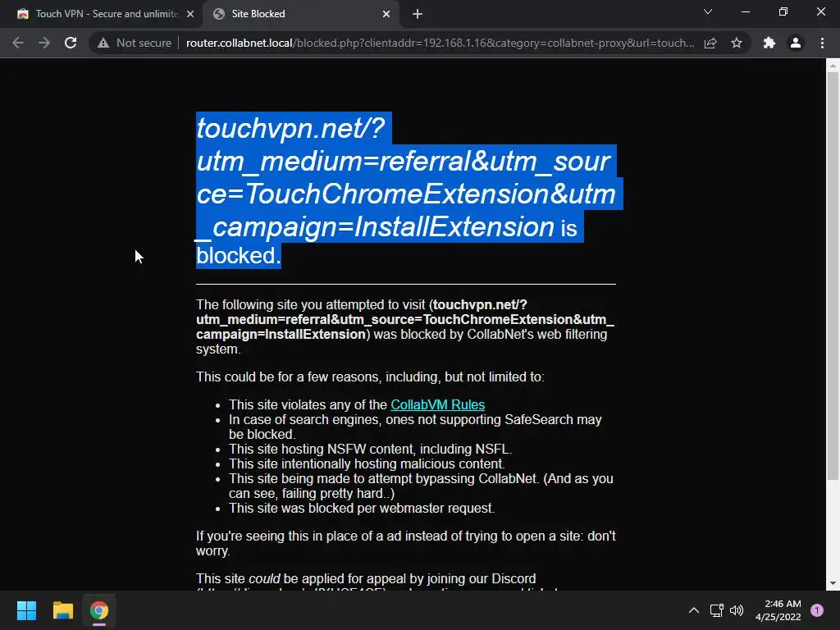
Task: Click the router.collabnet.local address bar
Action: click(441, 43)
